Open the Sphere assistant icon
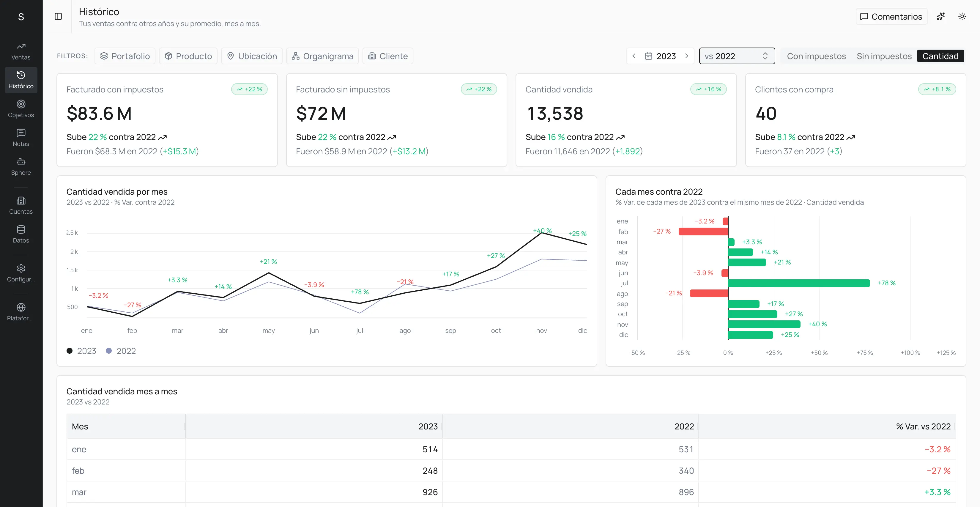The width and height of the screenshot is (980, 507). [x=21, y=167]
